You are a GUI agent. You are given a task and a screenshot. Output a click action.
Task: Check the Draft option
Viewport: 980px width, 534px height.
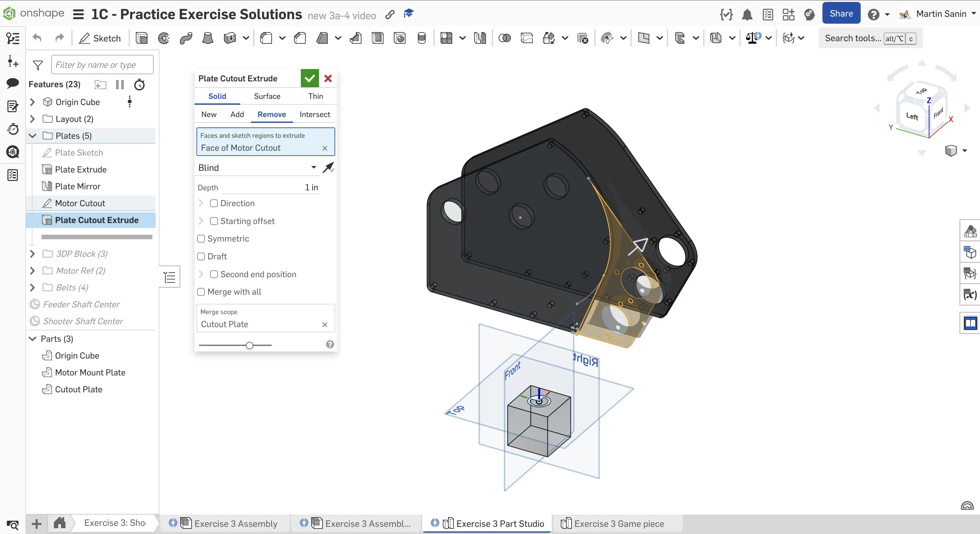pos(201,256)
